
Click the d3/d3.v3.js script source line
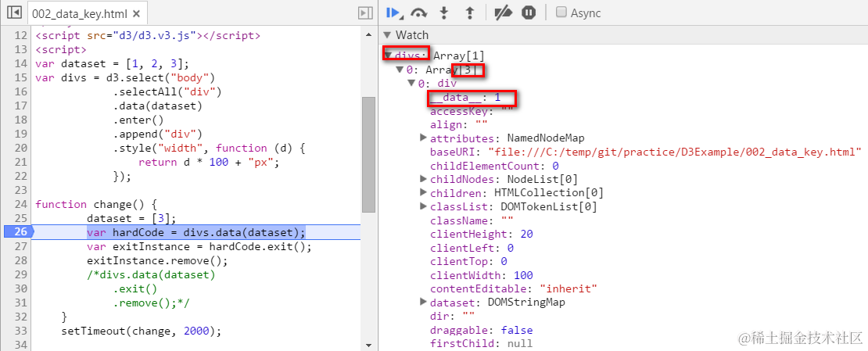[148, 36]
